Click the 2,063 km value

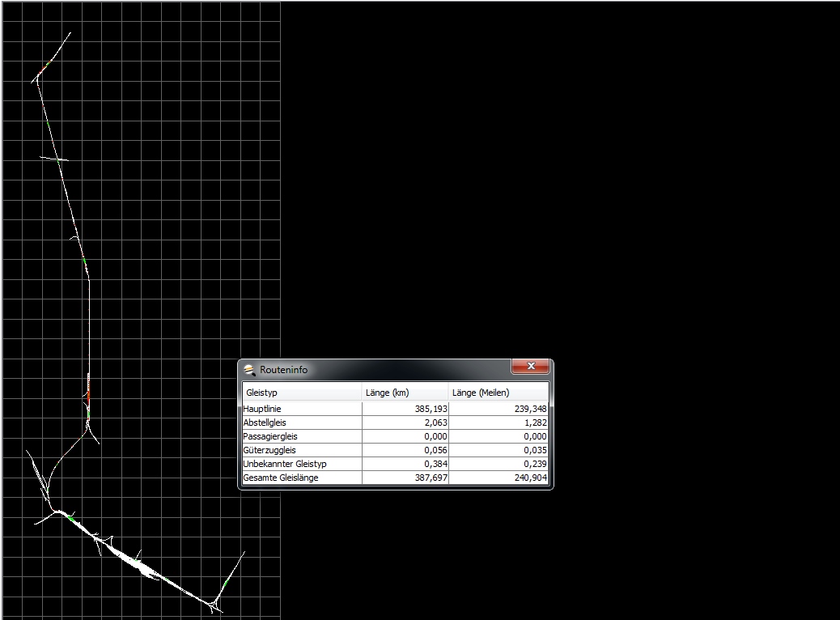tap(435, 423)
